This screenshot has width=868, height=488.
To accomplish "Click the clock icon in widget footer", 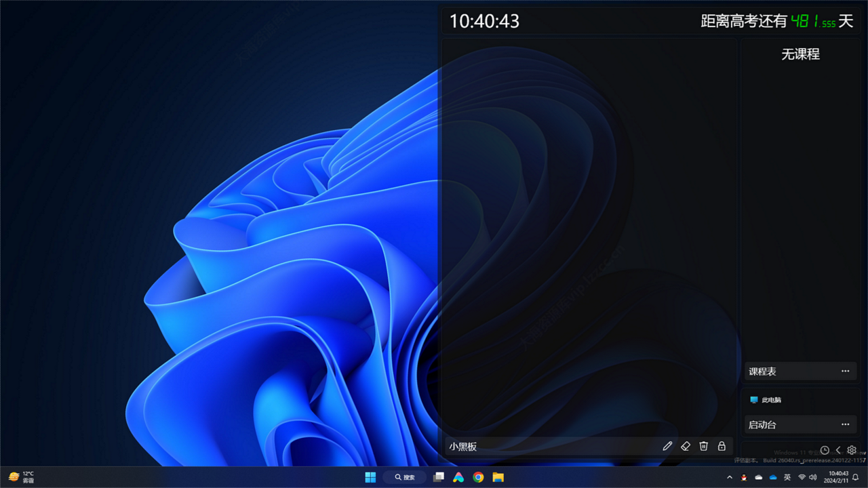I will coord(825,450).
